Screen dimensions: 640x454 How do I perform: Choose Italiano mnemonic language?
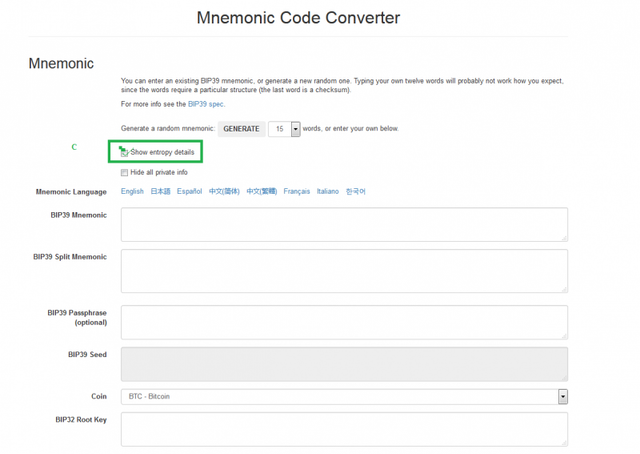click(x=328, y=191)
